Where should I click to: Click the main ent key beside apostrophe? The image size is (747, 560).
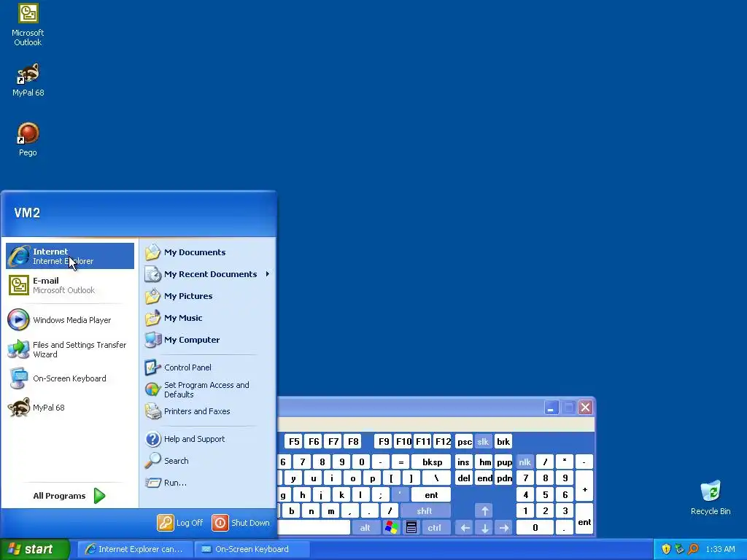(x=431, y=495)
